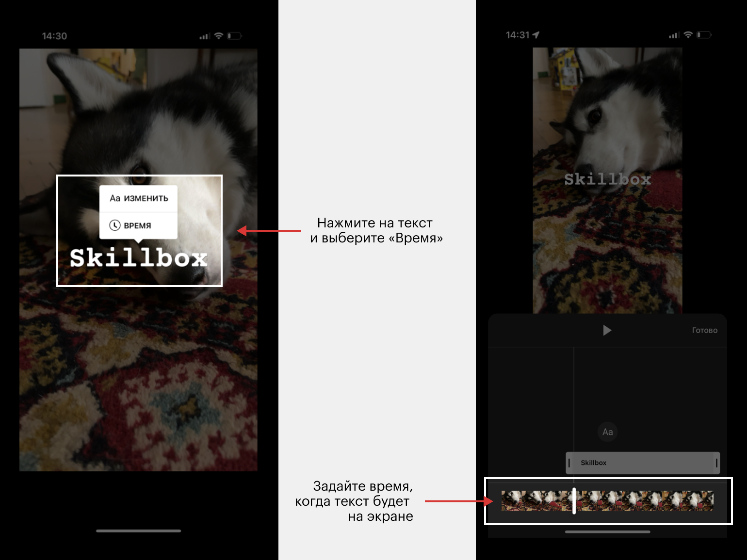This screenshot has width=747, height=560.
Task: Tap 'Готово' to finish editing
Action: [x=704, y=330]
